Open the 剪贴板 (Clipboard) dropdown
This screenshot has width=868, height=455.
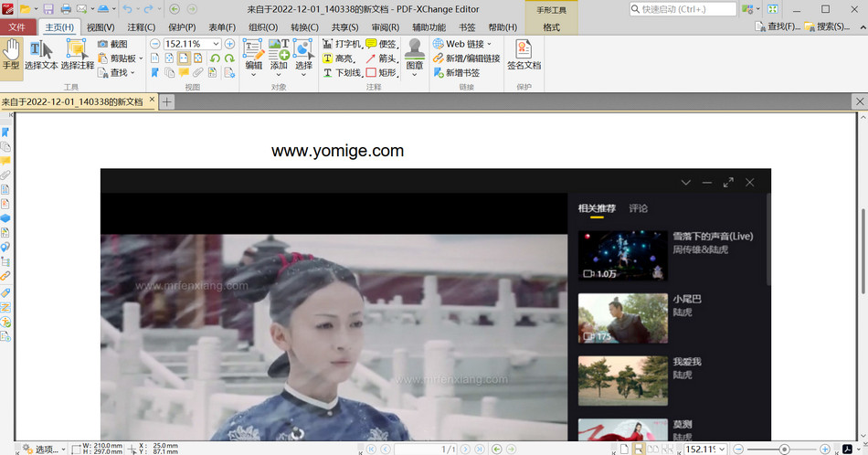[x=141, y=58]
